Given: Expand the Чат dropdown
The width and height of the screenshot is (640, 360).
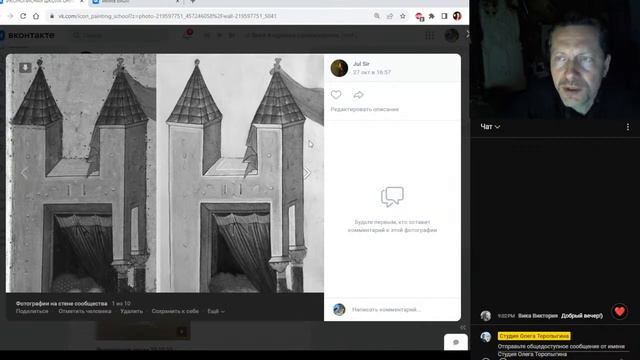Looking at the screenshot, I should tap(490, 127).
